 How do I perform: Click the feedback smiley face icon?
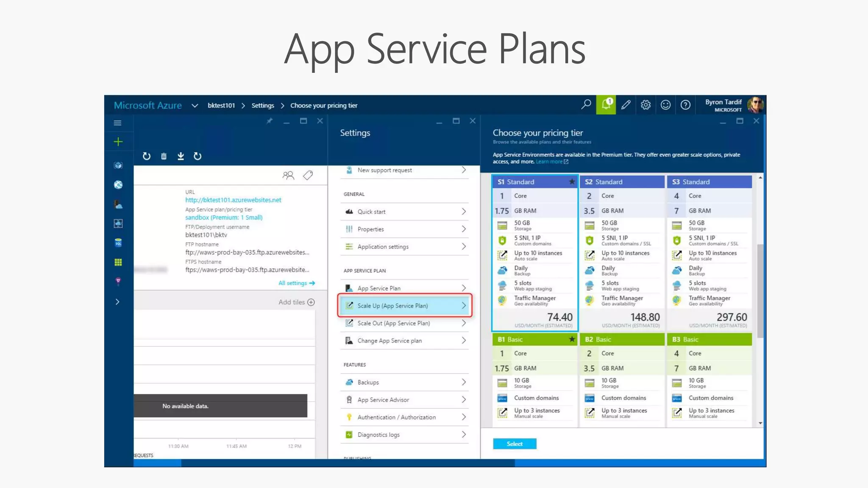point(665,105)
